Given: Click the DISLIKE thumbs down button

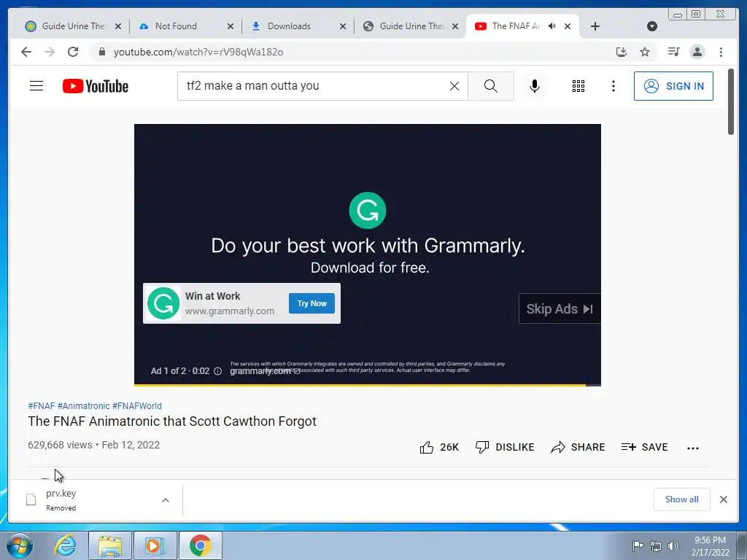Looking at the screenshot, I should point(505,447).
